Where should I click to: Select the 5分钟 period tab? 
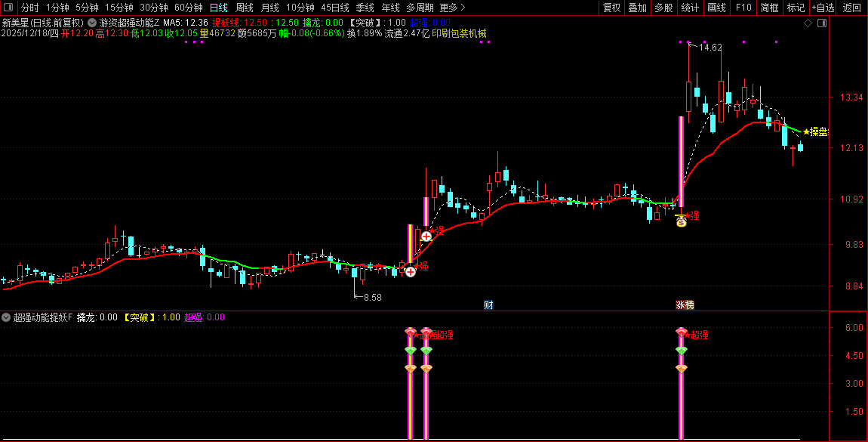click(x=87, y=8)
